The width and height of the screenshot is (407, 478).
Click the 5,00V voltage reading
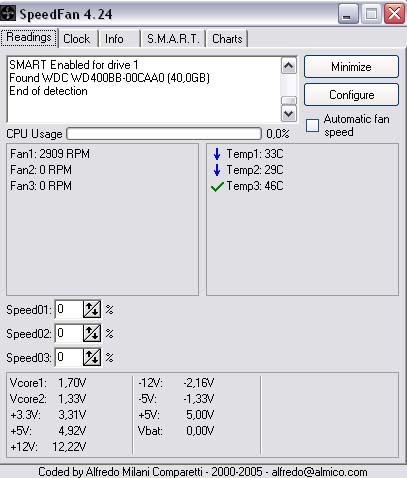coord(200,415)
